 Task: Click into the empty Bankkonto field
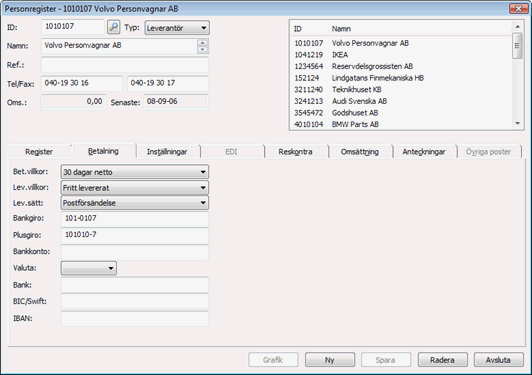tap(135, 252)
